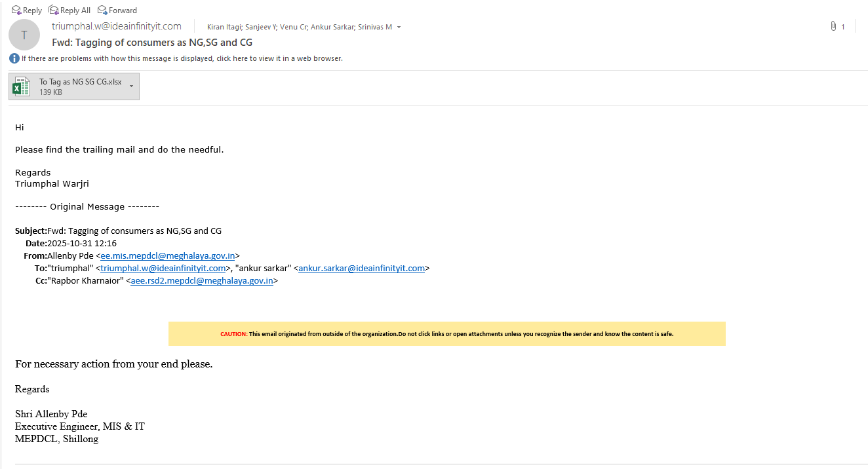
Task: Open the dropdown arrow on the xlsx attachment
Action: (131, 86)
